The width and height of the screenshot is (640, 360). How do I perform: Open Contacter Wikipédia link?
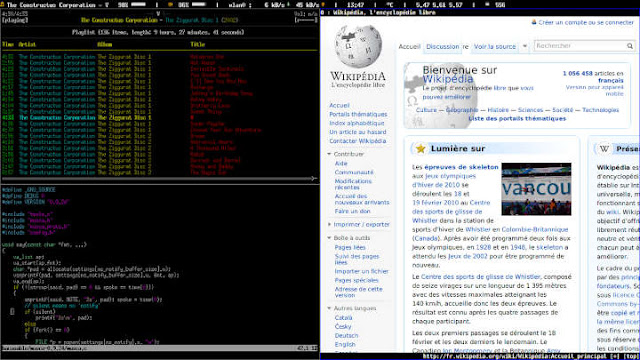358,141
